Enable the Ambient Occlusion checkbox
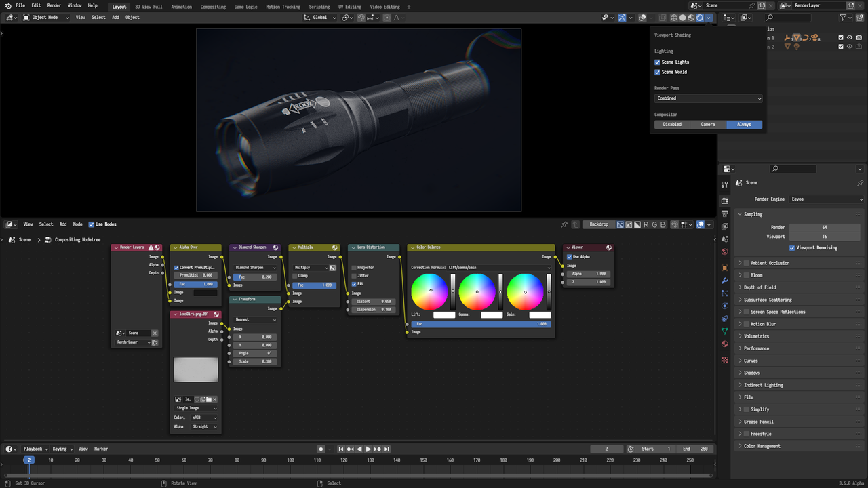The width and height of the screenshot is (868, 488). [x=747, y=263]
